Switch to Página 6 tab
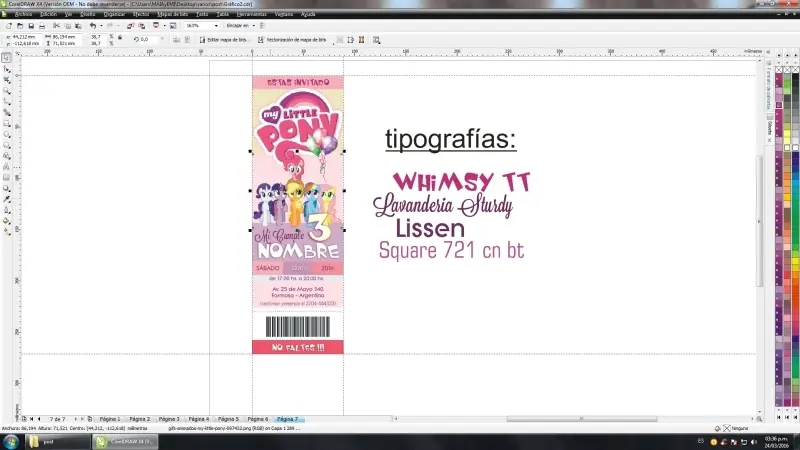 point(258,419)
